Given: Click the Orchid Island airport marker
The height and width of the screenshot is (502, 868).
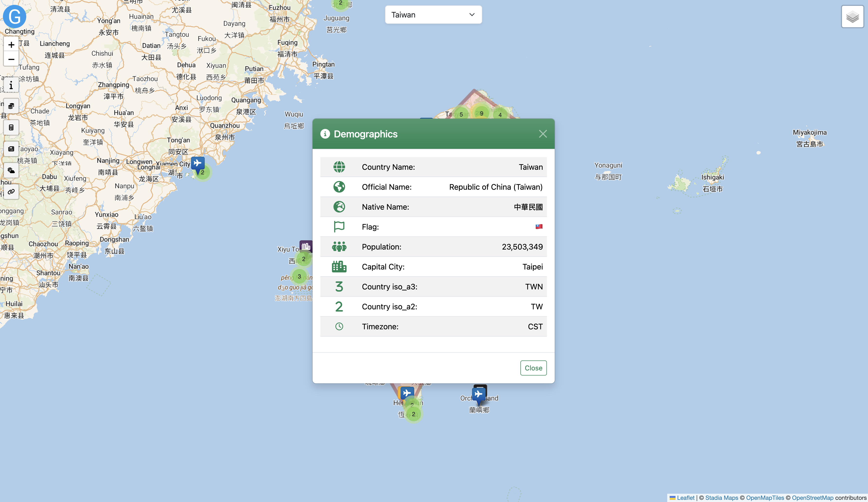Looking at the screenshot, I should pyautogui.click(x=478, y=394).
